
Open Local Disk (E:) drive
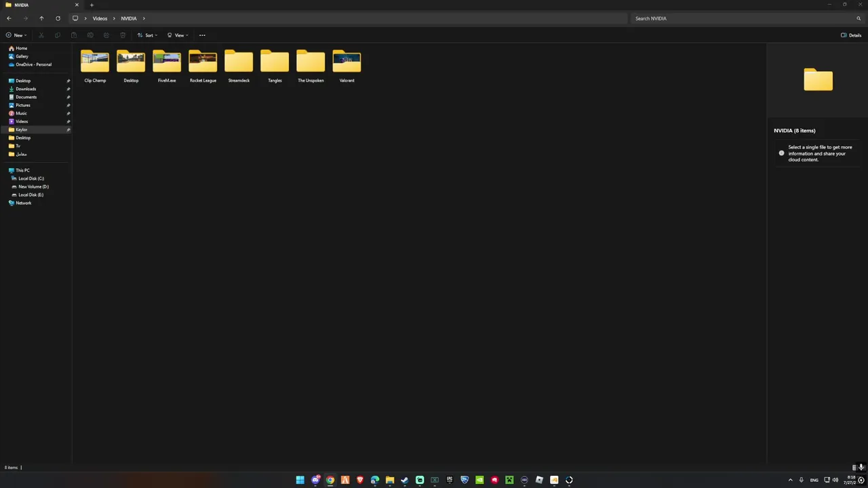31,195
